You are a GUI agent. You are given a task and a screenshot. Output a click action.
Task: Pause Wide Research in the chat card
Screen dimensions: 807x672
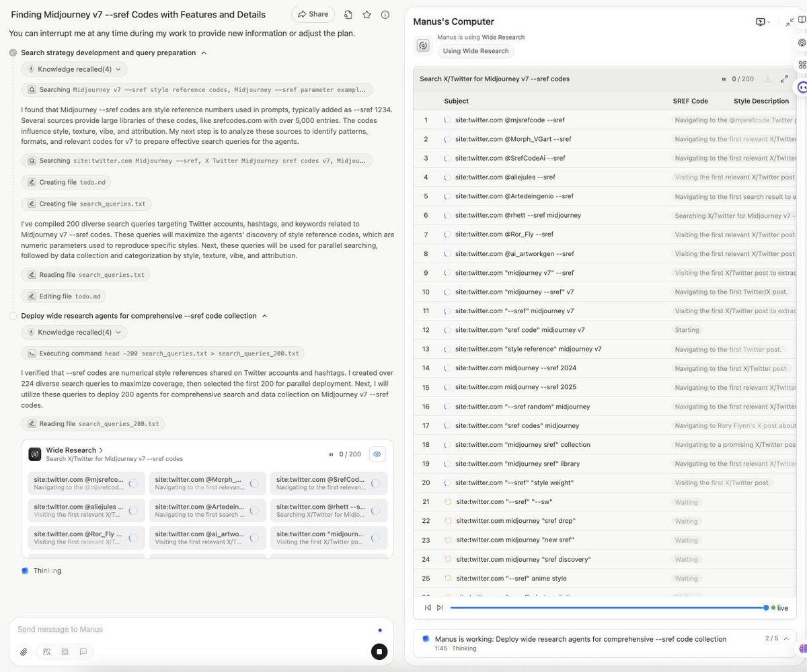(x=330, y=454)
